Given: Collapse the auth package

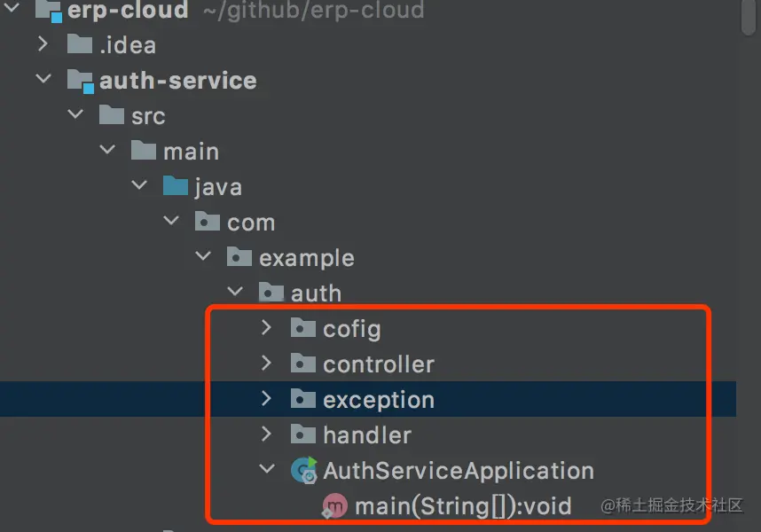Looking at the screenshot, I should coord(235,291).
